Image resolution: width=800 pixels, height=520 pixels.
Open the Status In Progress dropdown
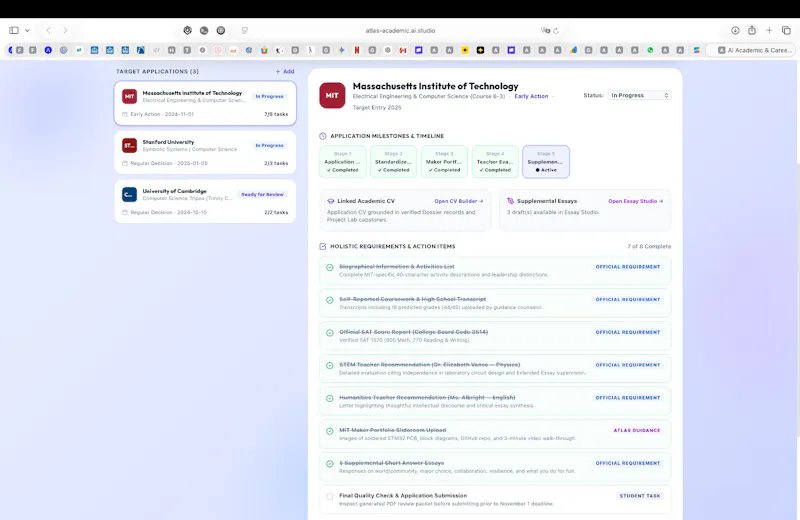[x=639, y=95]
